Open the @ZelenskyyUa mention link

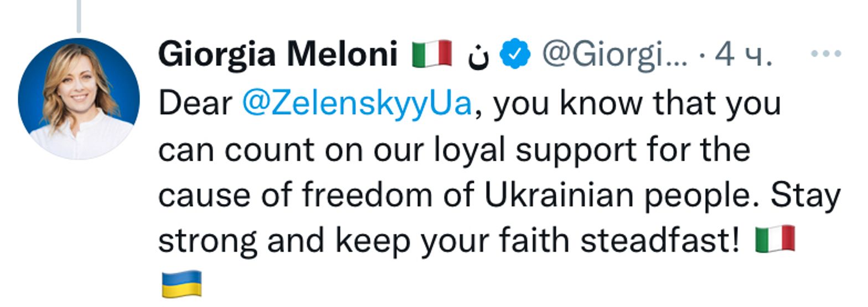(x=357, y=104)
